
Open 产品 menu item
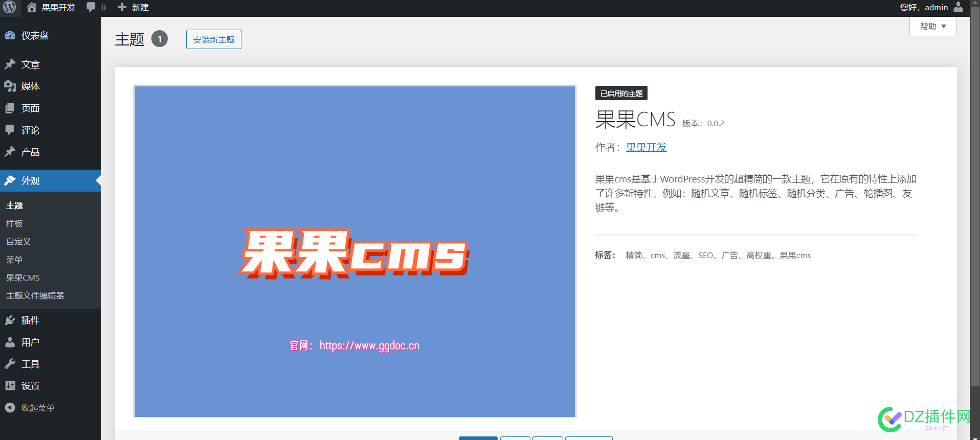coord(50,152)
